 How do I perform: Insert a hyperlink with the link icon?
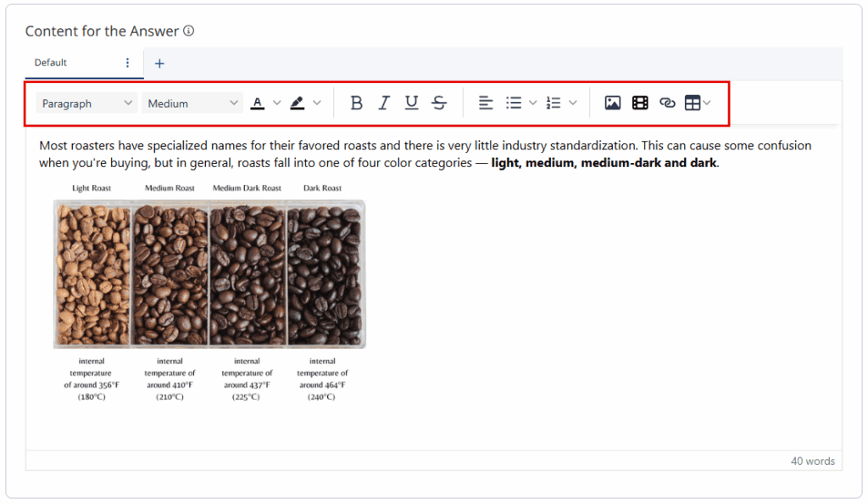tap(668, 103)
